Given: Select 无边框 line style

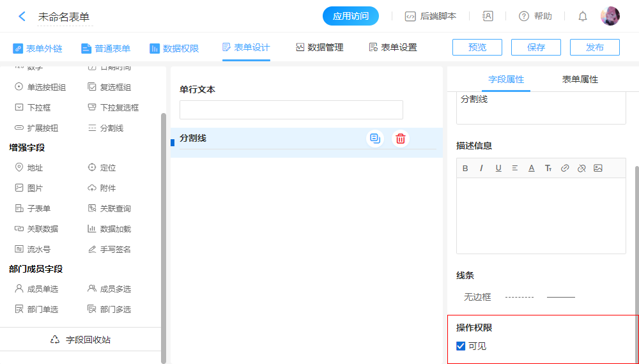Looking at the screenshot, I should coord(477,297).
